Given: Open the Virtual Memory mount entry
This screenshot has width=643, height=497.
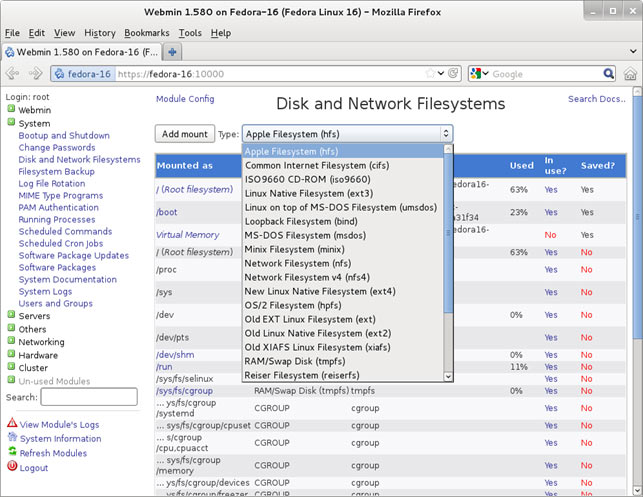Looking at the screenshot, I should point(187,235).
